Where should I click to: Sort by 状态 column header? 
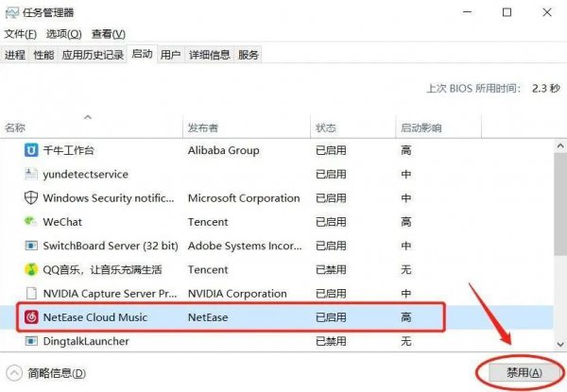(x=326, y=128)
